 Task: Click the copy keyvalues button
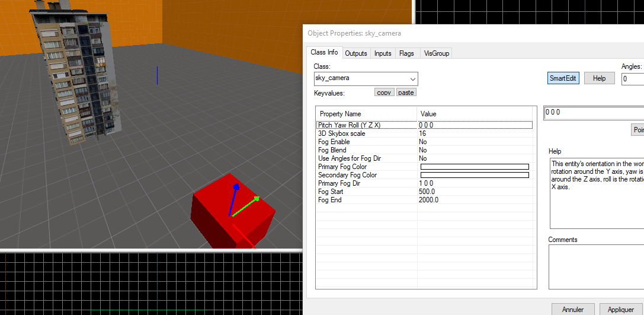[385, 93]
